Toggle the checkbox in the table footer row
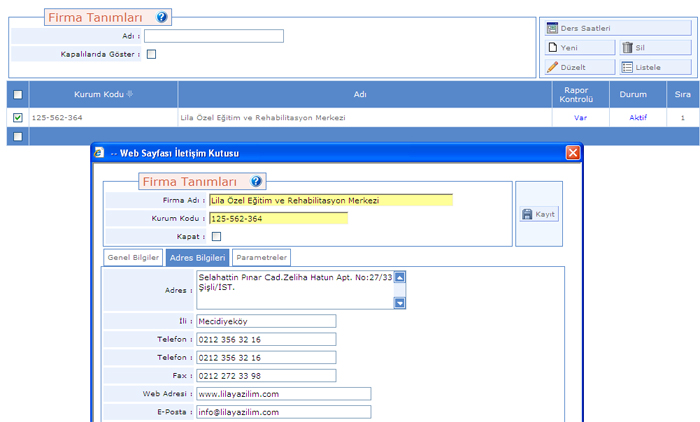This screenshot has width=700, height=422. coord(18,136)
